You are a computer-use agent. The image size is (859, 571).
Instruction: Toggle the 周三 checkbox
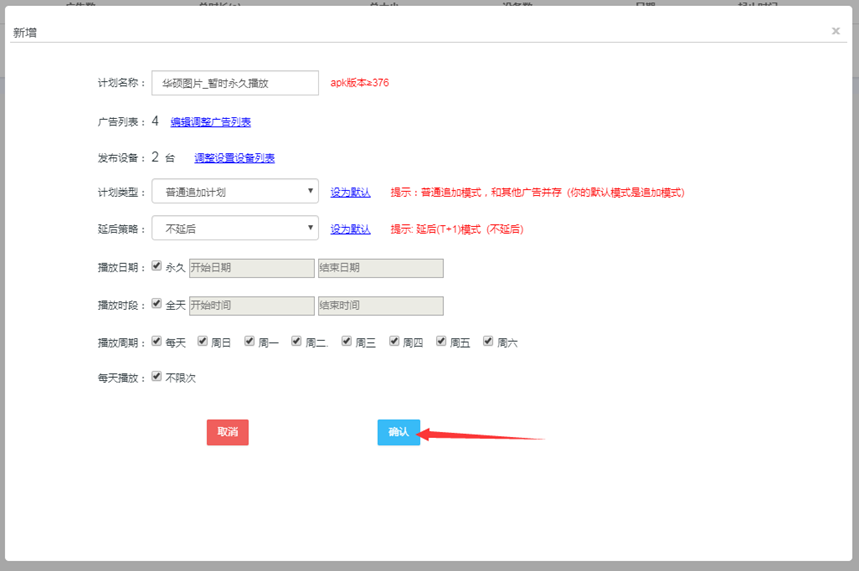pyautogui.click(x=347, y=341)
